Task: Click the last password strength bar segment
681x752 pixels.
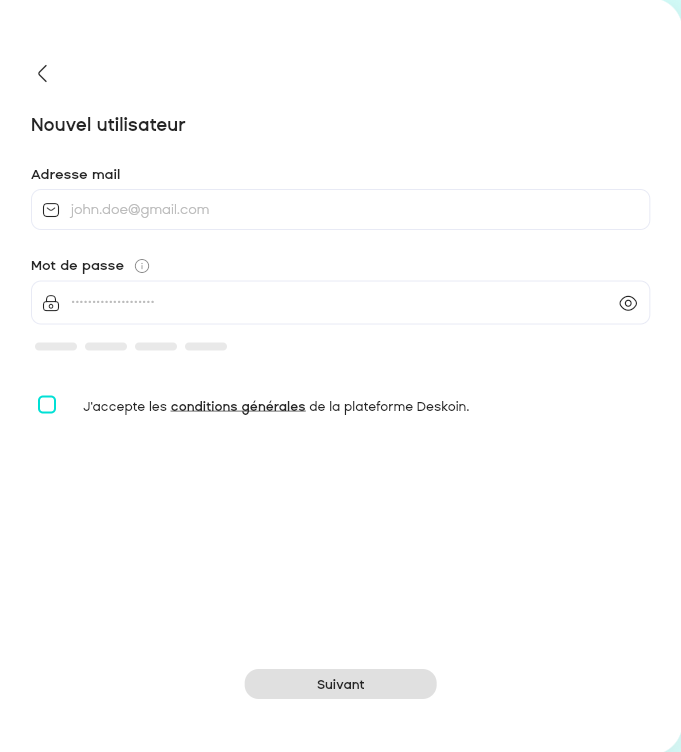Action: (206, 347)
